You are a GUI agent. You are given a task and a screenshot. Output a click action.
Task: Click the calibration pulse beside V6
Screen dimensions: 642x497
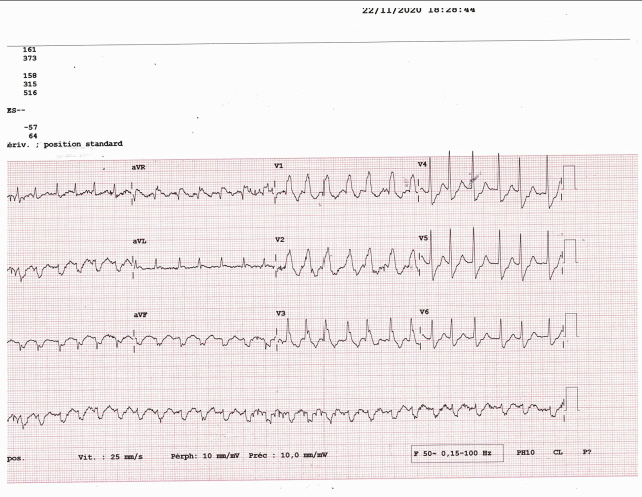[x=571, y=325]
